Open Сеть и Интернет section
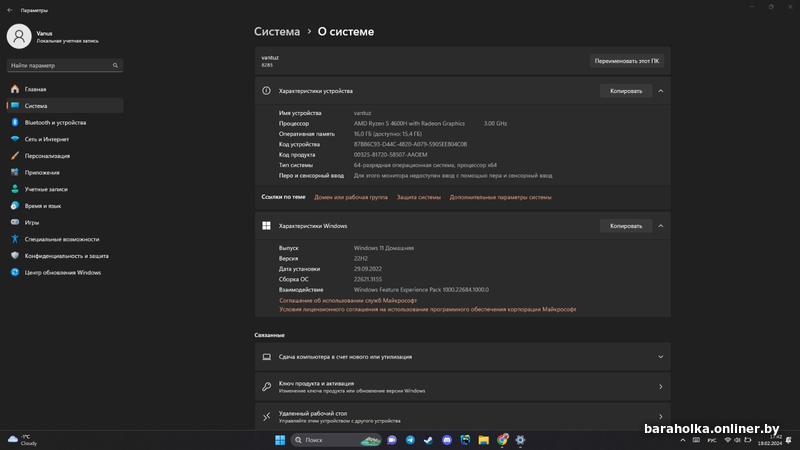 pos(65,139)
